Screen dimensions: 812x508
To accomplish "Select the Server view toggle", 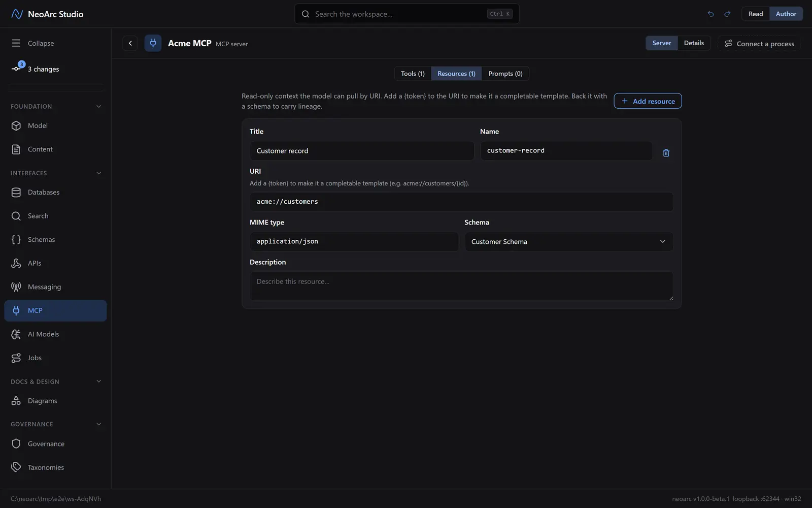I will click(662, 43).
